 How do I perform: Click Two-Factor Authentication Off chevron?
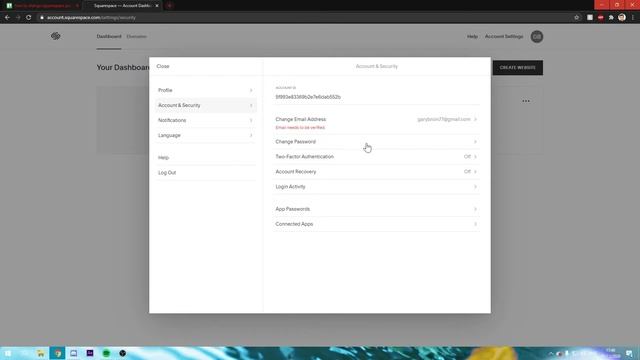pos(475,157)
